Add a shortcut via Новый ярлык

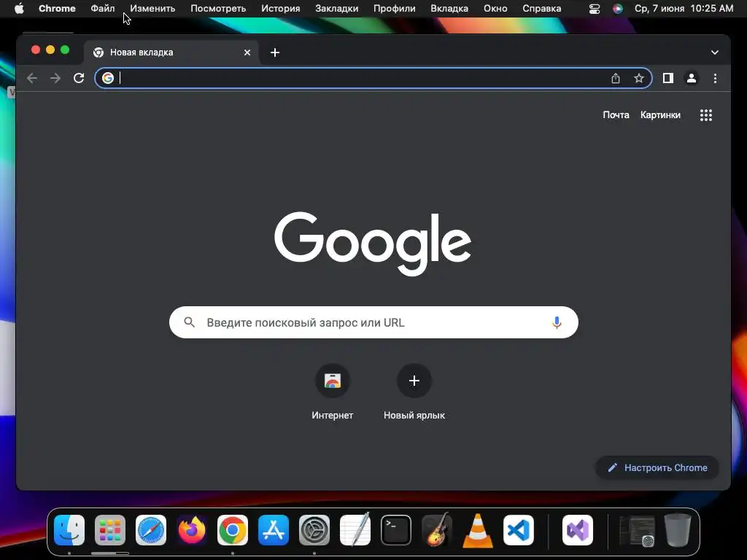click(414, 392)
